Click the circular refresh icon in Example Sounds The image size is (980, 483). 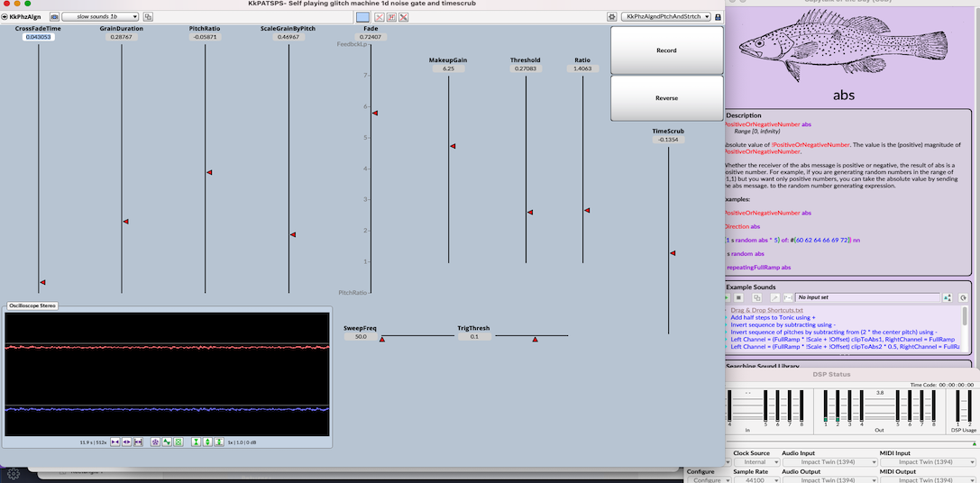pos(963,297)
